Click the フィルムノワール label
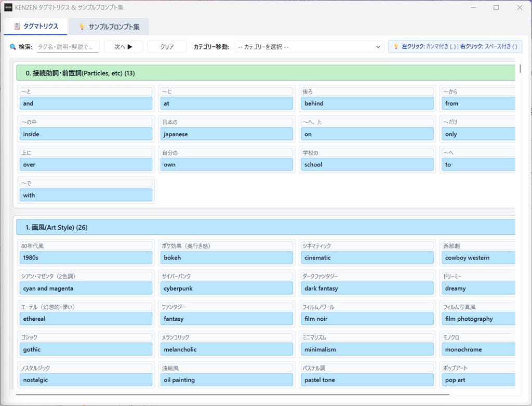 pos(367,307)
